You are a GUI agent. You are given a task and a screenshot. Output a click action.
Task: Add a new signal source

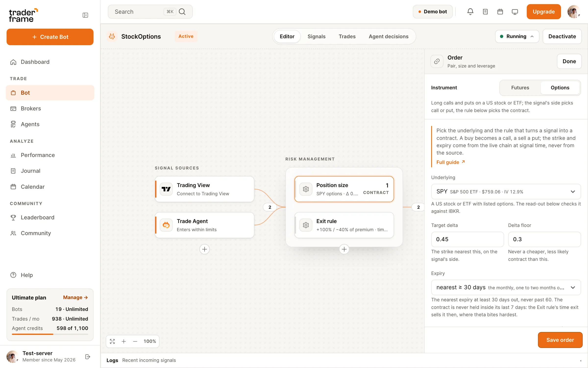click(204, 249)
